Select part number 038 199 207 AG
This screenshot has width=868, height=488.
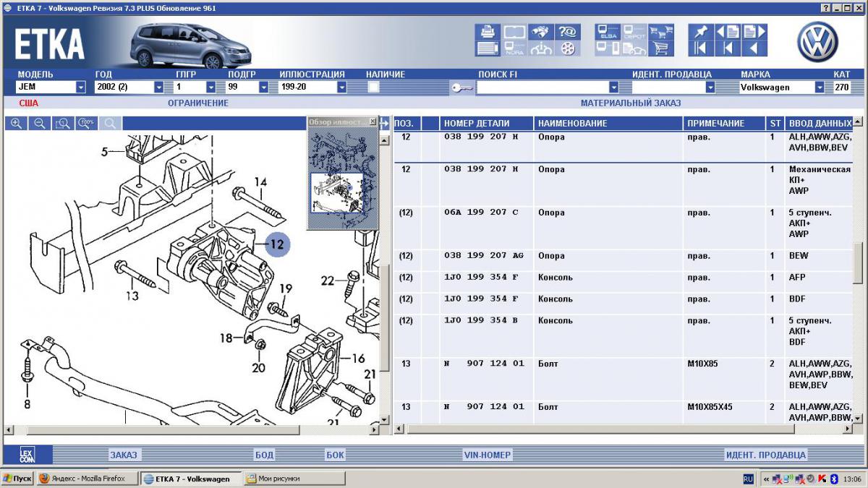pos(483,256)
